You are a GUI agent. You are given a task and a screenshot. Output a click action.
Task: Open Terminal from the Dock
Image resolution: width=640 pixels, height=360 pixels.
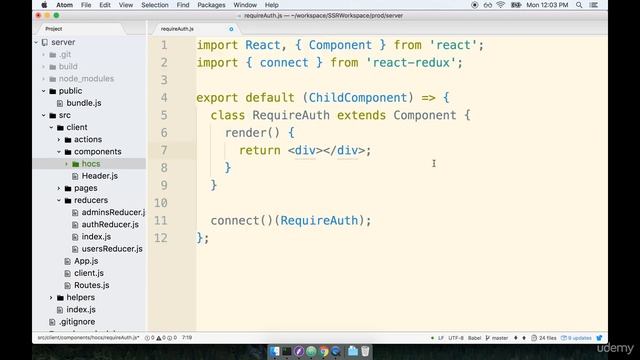tap(287, 351)
